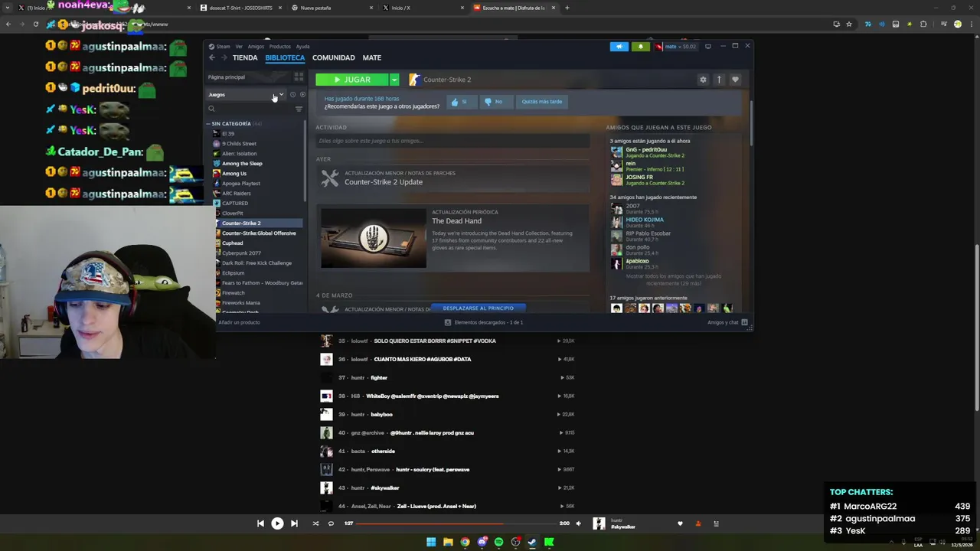Open Productos menu in Steam

[x=279, y=47]
